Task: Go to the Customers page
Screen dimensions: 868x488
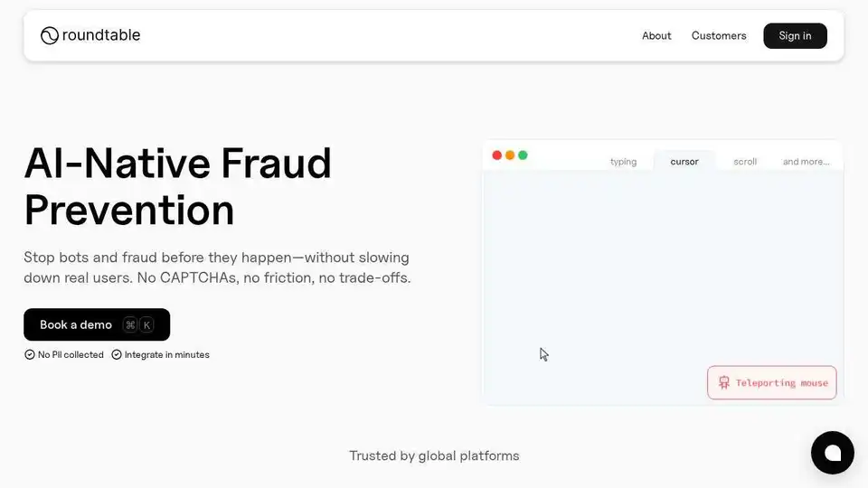Action: click(x=719, y=35)
